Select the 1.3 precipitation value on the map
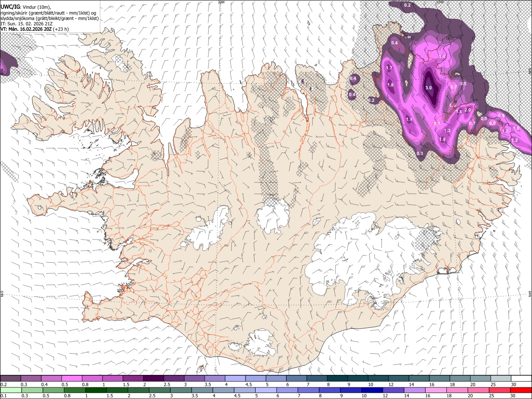Screen dimensions: 532x399 click(x=448, y=131)
